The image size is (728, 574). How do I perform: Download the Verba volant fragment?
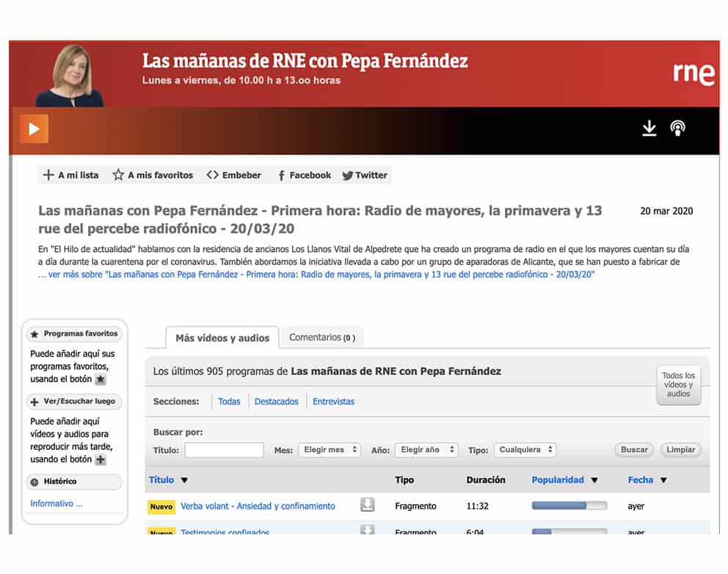click(367, 505)
